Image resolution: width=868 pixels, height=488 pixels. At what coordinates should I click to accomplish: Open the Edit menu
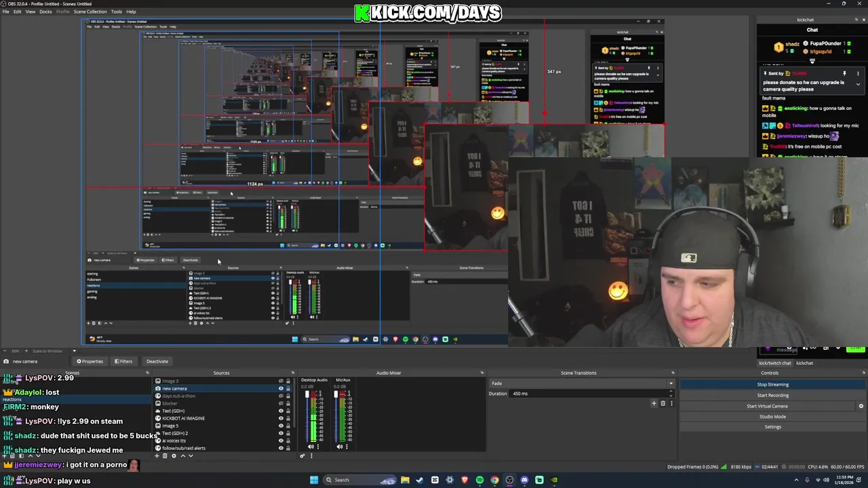(17, 12)
